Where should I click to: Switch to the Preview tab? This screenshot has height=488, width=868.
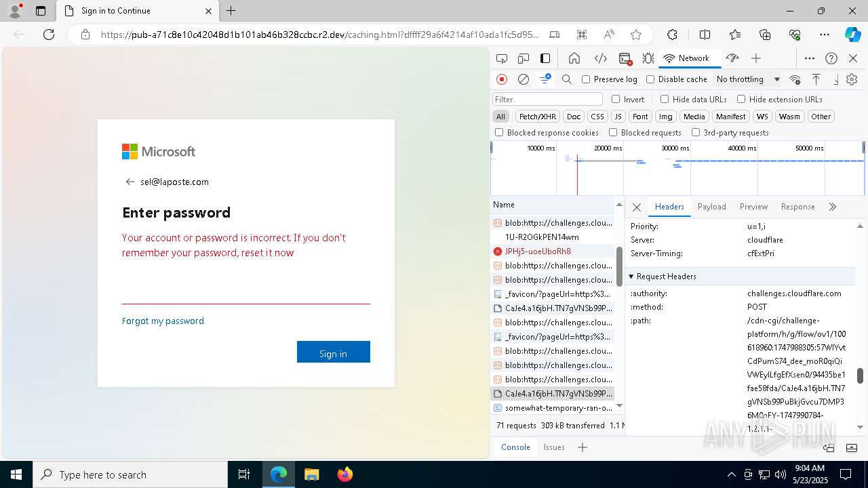753,207
